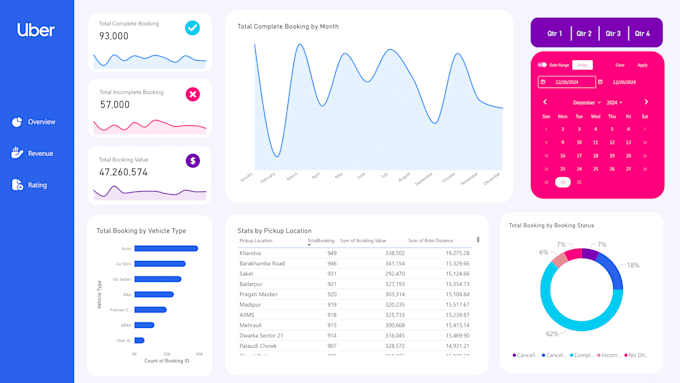This screenshot has height=383, width=680.
Task: Click the end date input field
Action: [624, 82]
